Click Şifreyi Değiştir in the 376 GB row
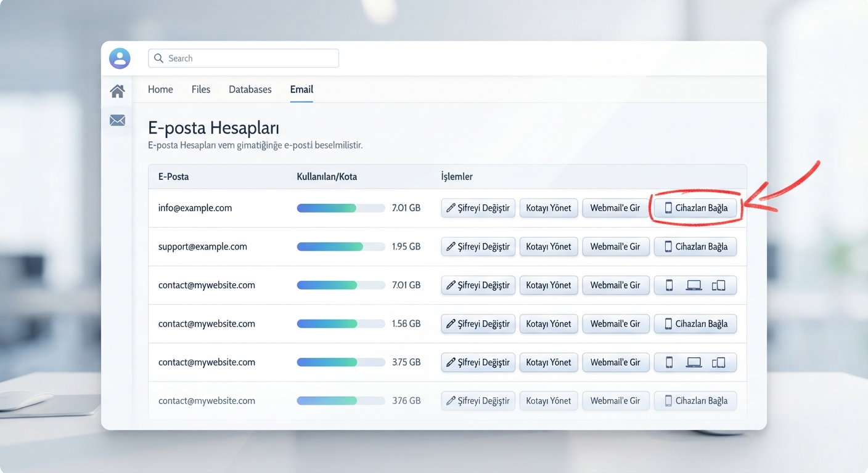Viewport: 868px width, 473px height. (x=478, y=401)
